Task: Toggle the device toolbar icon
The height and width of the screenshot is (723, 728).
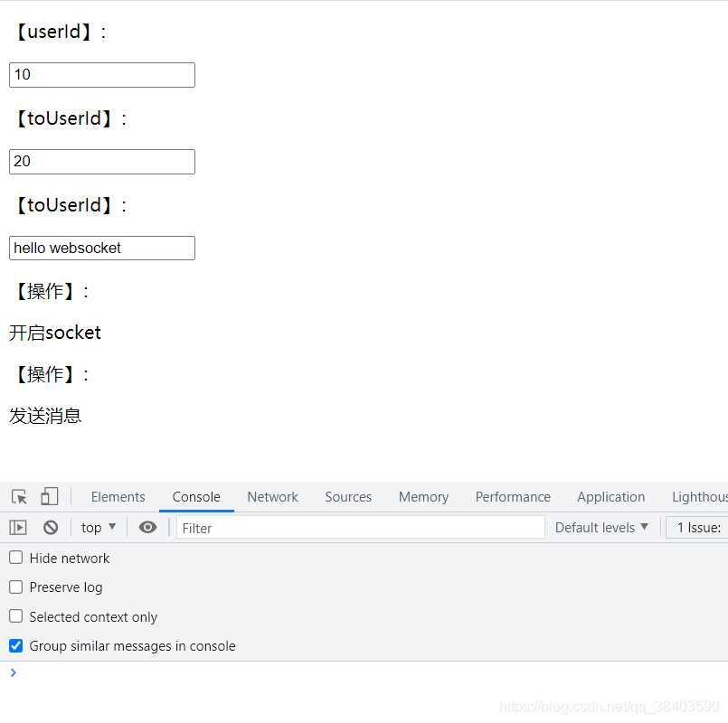Action: 49,497
